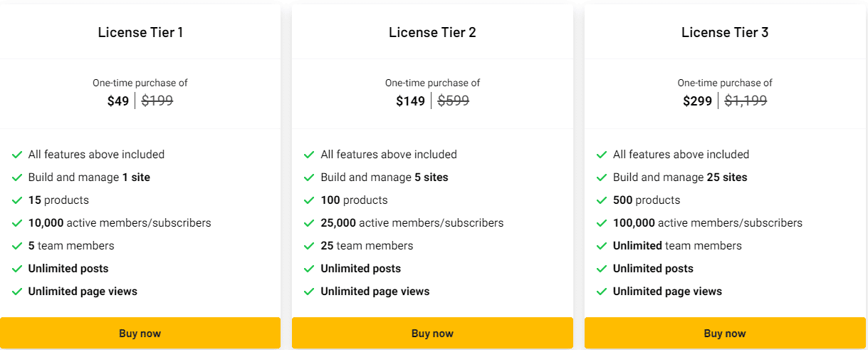
Task: Click the crossed-out $1,199 price
Action: (746, 101)
